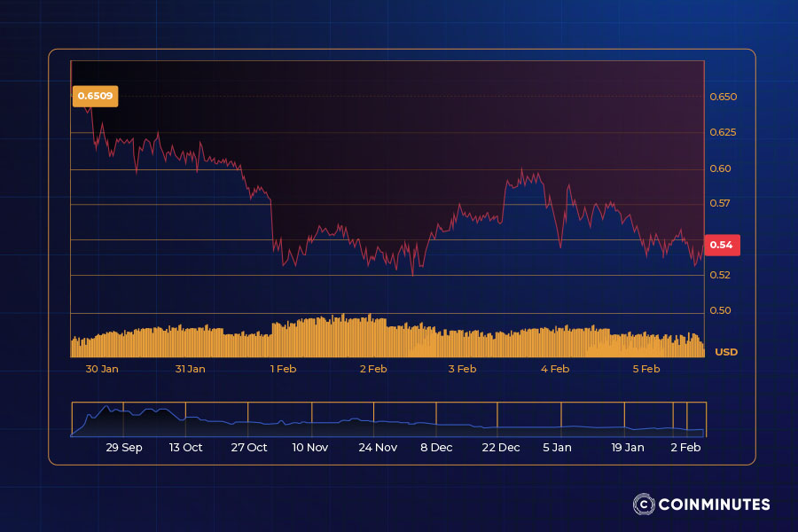Click the 22 Dec navigator date

(501, 448)
